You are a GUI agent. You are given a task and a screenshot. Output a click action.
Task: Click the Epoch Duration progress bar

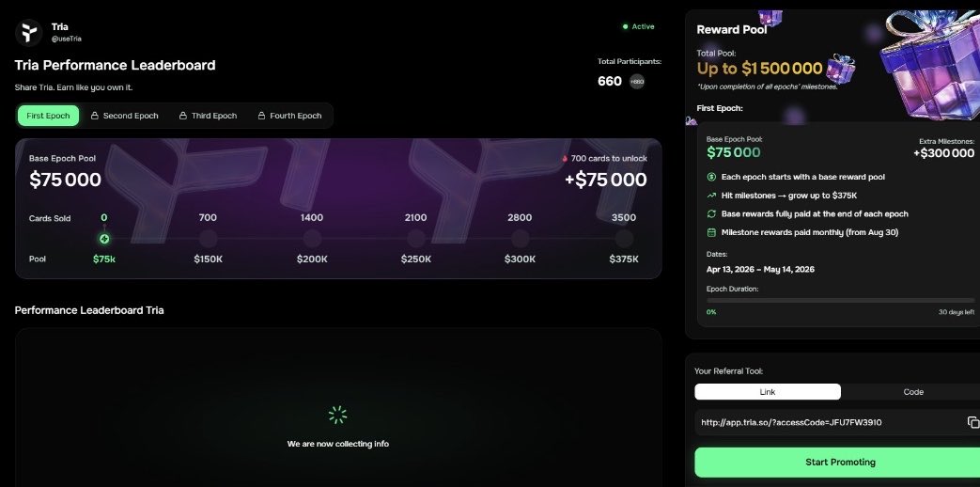click(x=840, y=301)
